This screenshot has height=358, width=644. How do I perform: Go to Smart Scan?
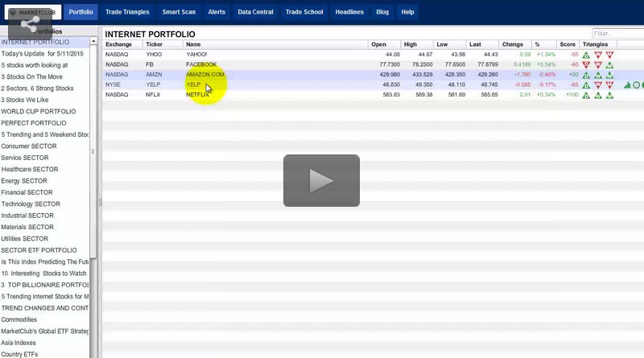[179, 12]
